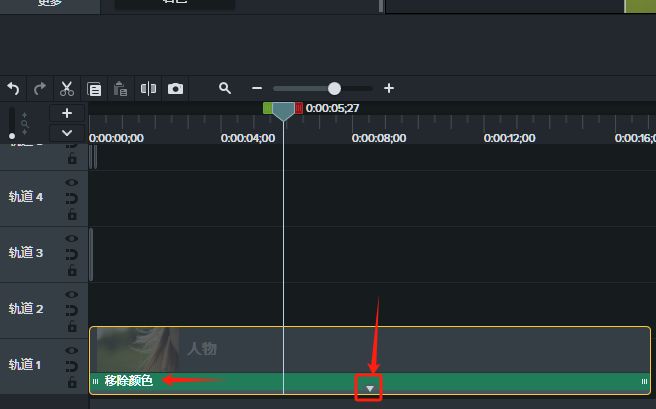Click the 0:00:04;00 mark on the ruler
This screenshot has width=656, height=409.
pos(248,138)
